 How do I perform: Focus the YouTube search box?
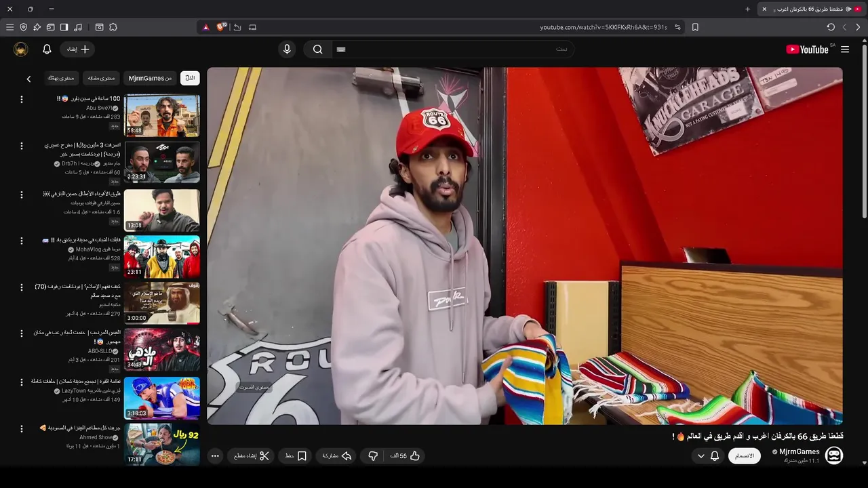453,49
